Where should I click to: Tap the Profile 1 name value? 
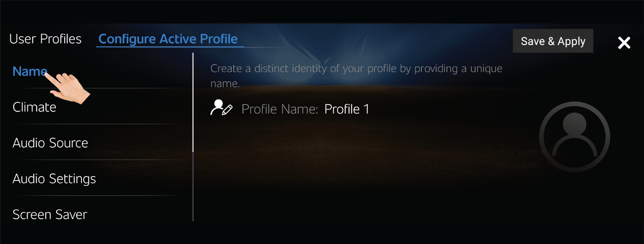(346, 109)
